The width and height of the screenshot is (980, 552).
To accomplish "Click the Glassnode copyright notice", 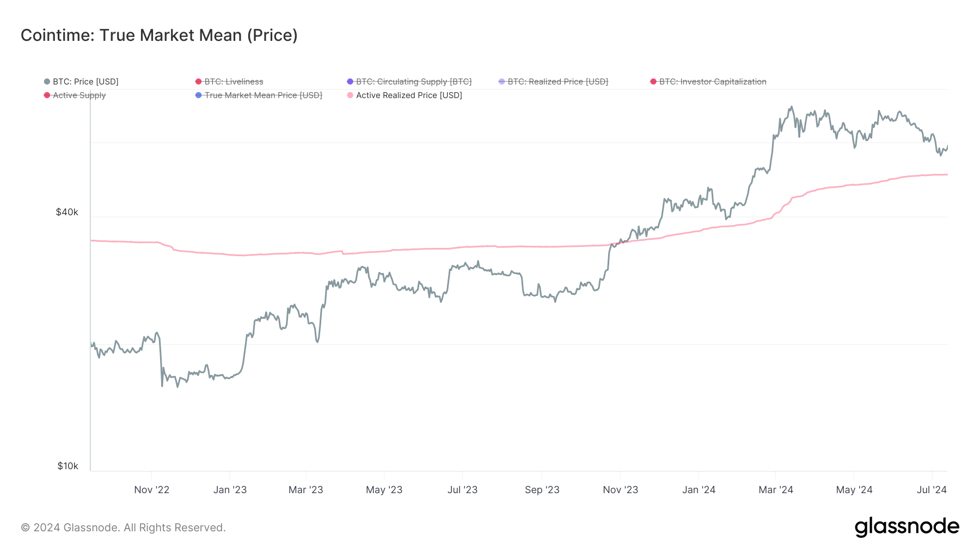I will click(x=123, y=527).
